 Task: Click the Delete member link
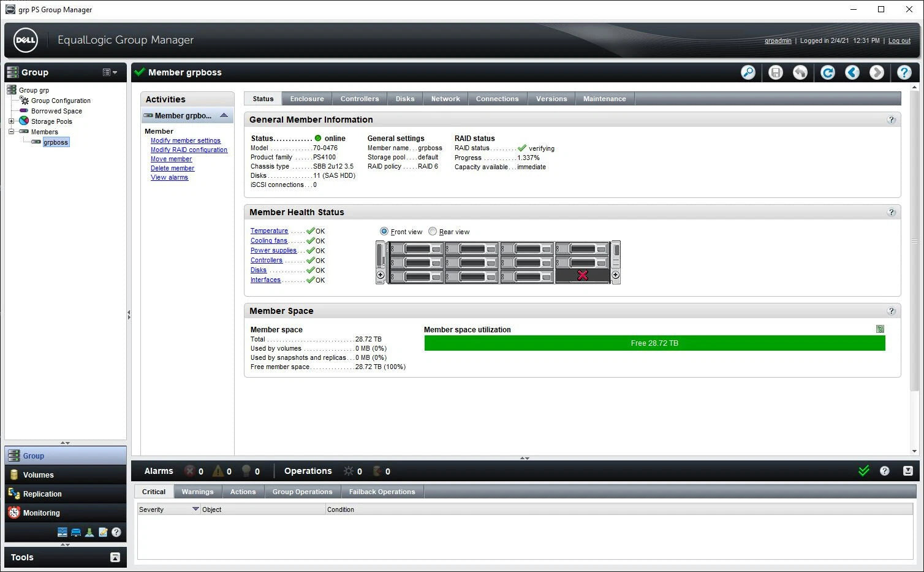(x=173, y=168)
